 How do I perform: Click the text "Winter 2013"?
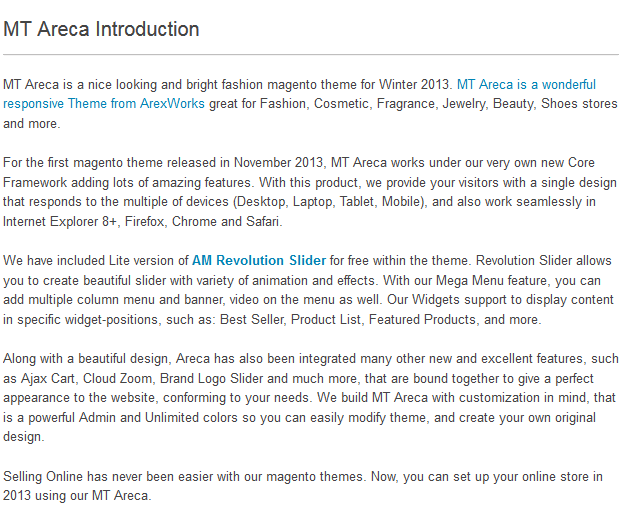(413, 85)
